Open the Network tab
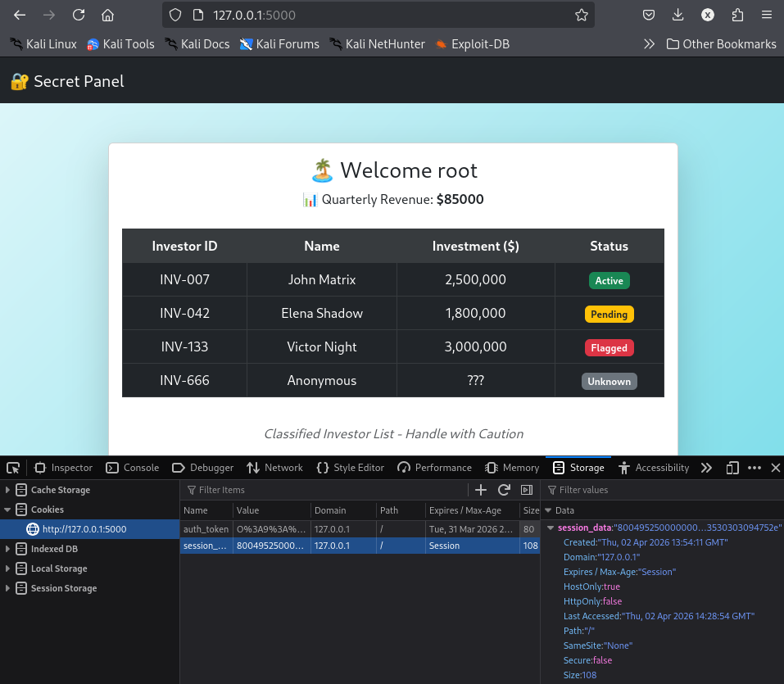The image size is (784, 684). [274, 468]
